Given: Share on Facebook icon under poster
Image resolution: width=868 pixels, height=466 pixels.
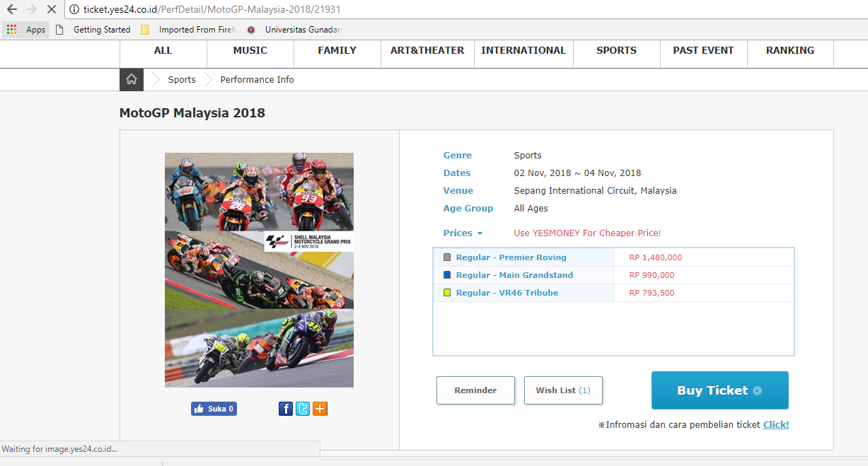Looking at the screenshot, I should click(x=286, y=409).
